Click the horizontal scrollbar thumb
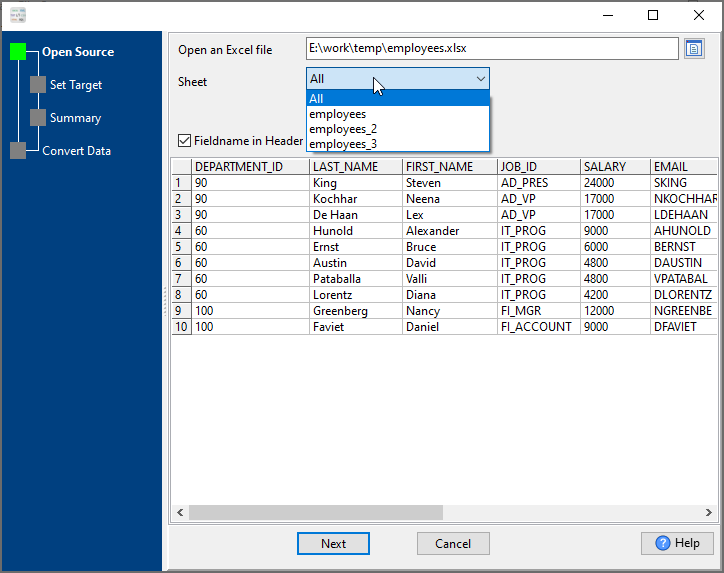This screenshot has width=724, height=573. (315, 512)
